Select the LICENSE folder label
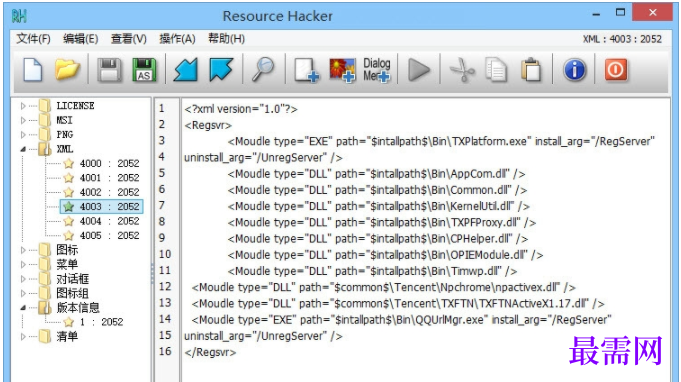The image size is (681, 382). click(75, 106)
